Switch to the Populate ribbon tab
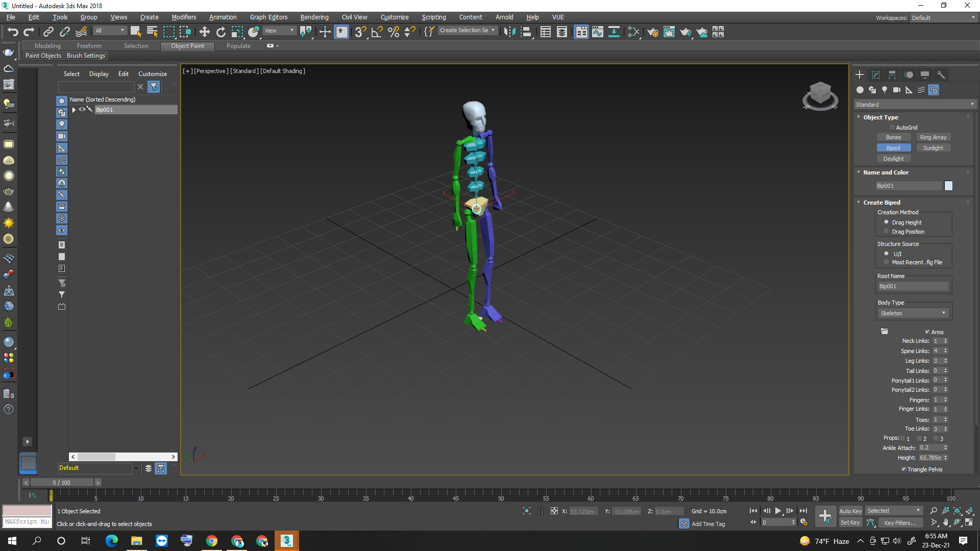The width and height of the screenshot is (980, 551). [x=238, y=46]
